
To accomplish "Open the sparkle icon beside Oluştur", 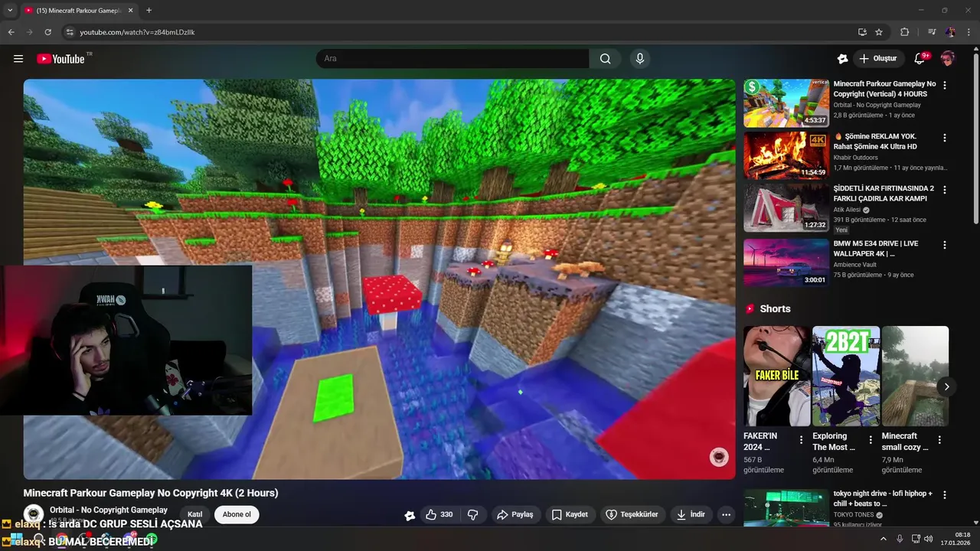I will tap(843, 59).
